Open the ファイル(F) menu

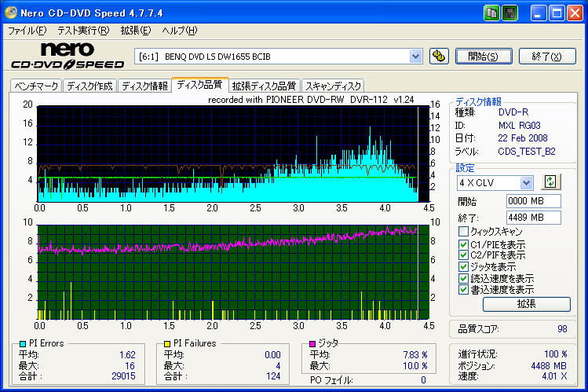(x=27, y=31)
